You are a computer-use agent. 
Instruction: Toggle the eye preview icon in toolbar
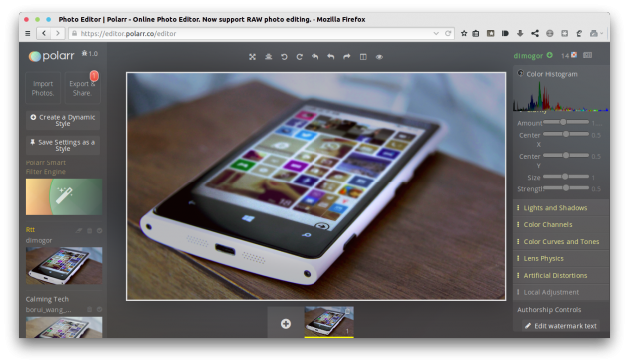point(379,57)
